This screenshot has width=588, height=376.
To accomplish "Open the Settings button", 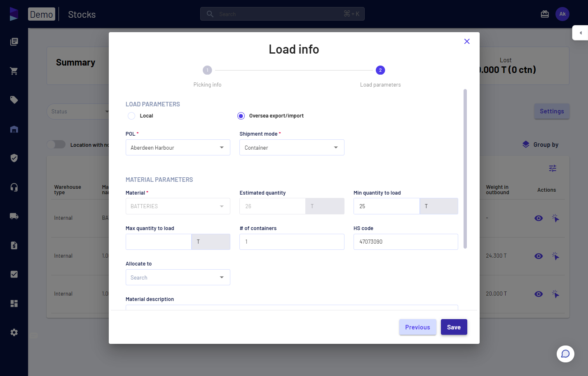I will [x=552, y=111].
